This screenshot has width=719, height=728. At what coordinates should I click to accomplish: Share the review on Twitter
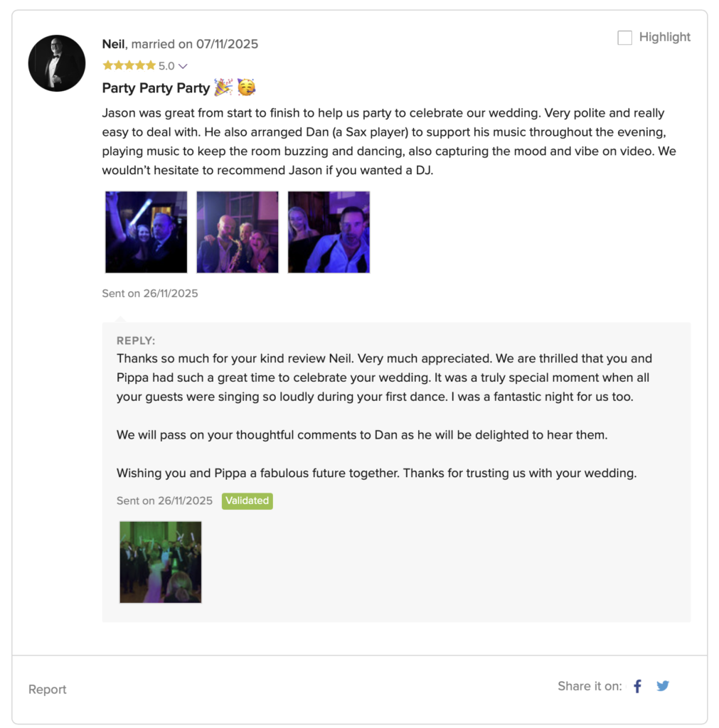coord(663,686)
